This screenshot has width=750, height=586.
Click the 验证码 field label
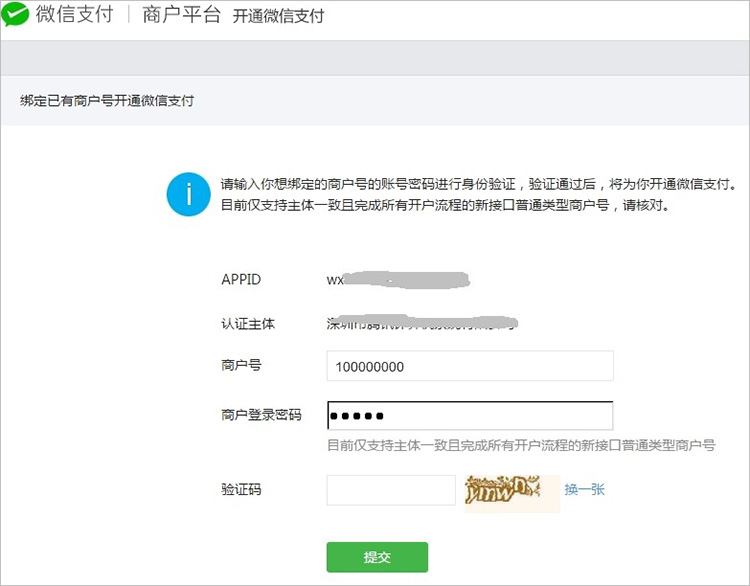tap(241, 490)
